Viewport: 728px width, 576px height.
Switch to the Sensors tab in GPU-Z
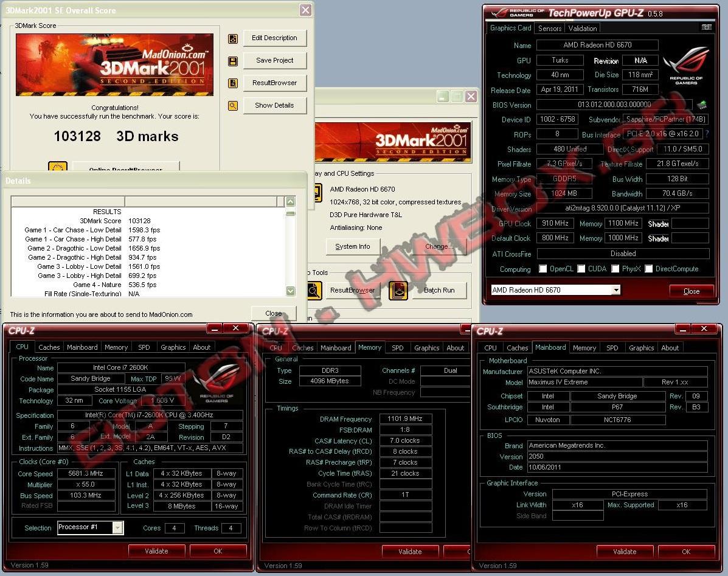(x=550, y=29)
